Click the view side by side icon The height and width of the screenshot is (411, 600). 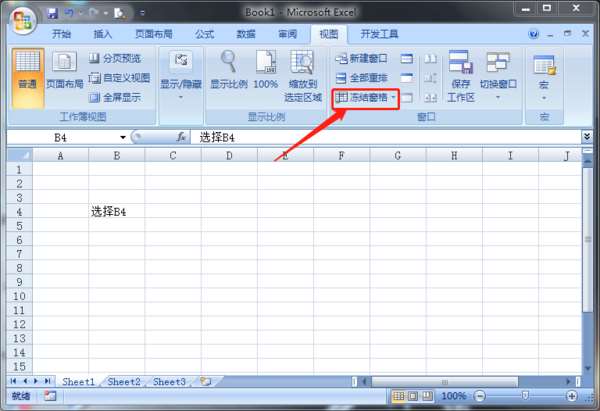tap(430, 59)
